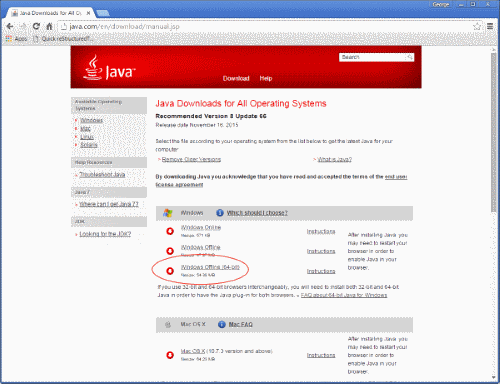Open the Download menu in Java header
This screenshot has height=384, width=500.
236,78
